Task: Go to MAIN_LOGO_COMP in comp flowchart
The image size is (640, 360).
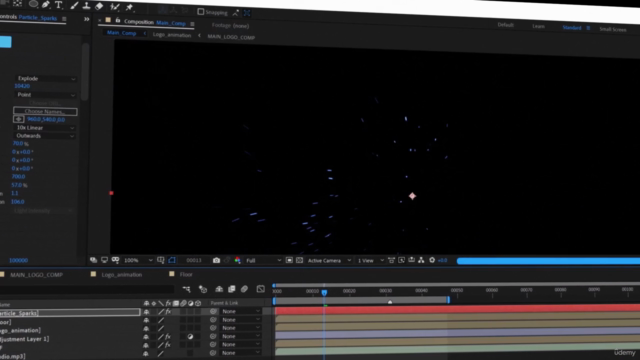Action: [x=231, y=37]
